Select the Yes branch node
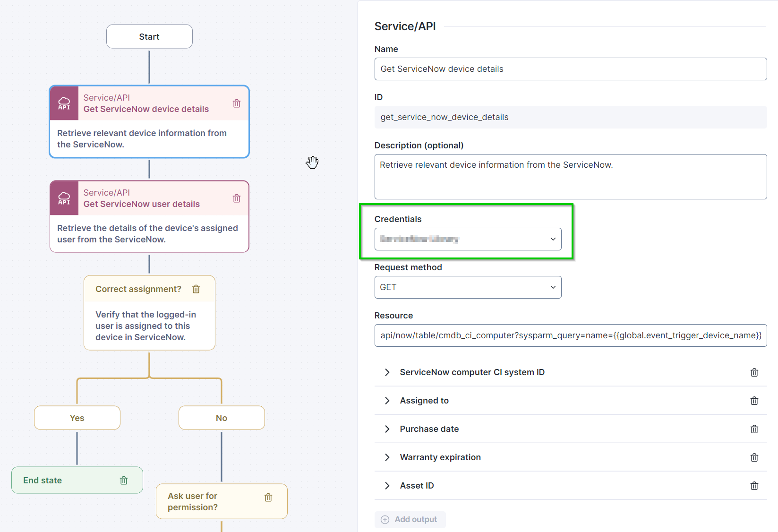Image resolution: width=778 pixels, height=532 pixels. click(77, 418)
